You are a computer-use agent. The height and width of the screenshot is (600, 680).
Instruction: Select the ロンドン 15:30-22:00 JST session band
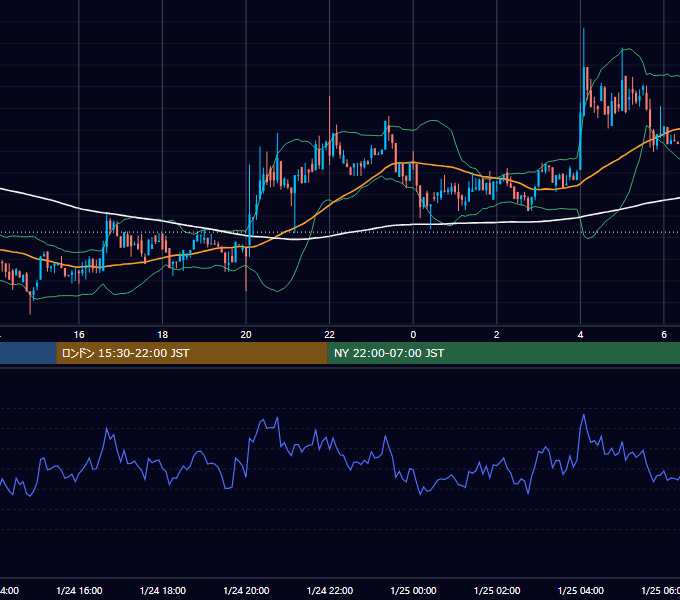point(192,353)
